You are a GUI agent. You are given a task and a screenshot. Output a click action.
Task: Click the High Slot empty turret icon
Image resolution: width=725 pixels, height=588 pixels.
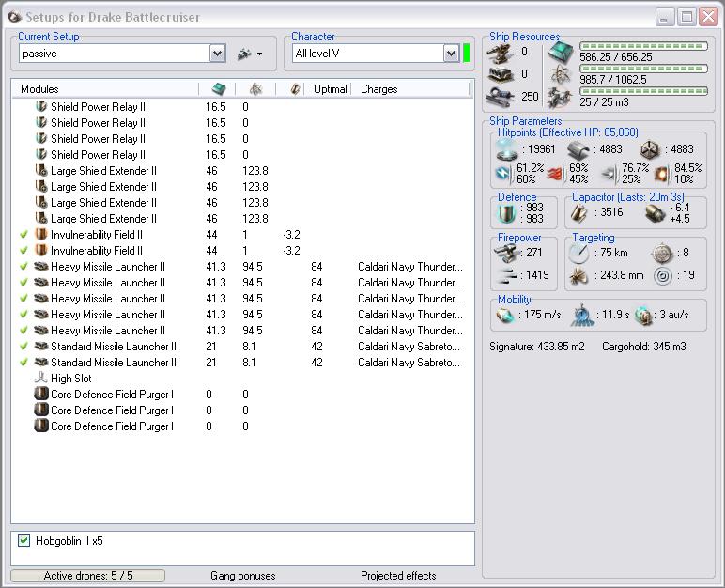pos(41,379)
